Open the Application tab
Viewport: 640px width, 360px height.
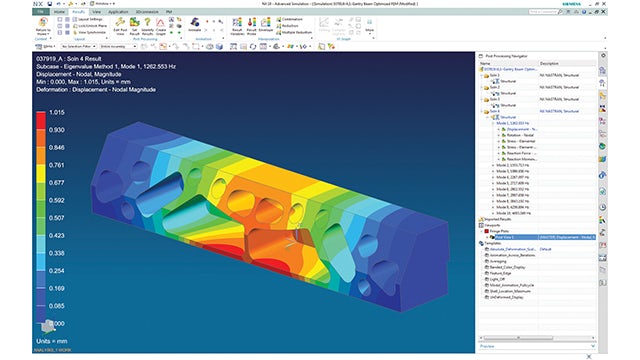coord(118,12)
